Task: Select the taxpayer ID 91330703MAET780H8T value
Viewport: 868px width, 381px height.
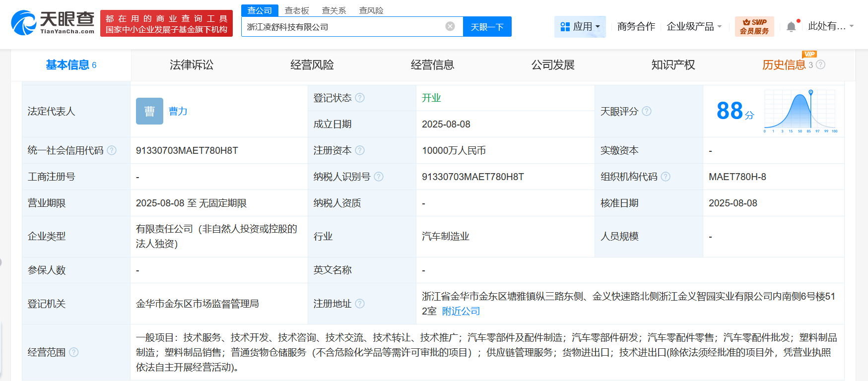Action: (x=473, y=177)
